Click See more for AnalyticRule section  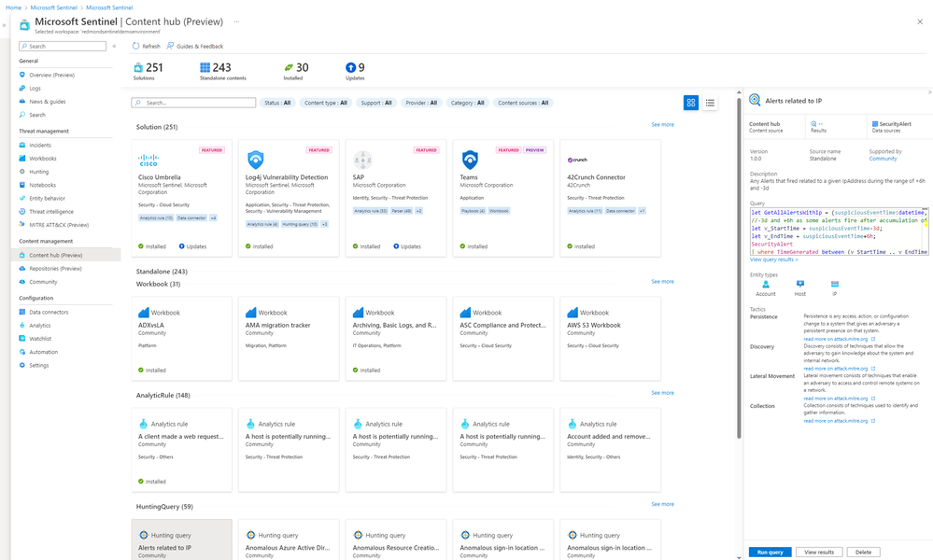coord(662,393)
